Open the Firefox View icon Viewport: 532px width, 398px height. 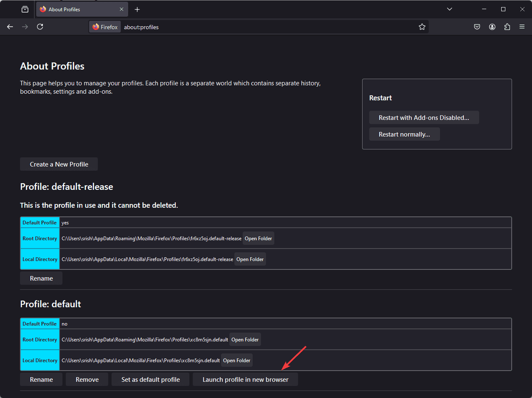tap(25, 9)
